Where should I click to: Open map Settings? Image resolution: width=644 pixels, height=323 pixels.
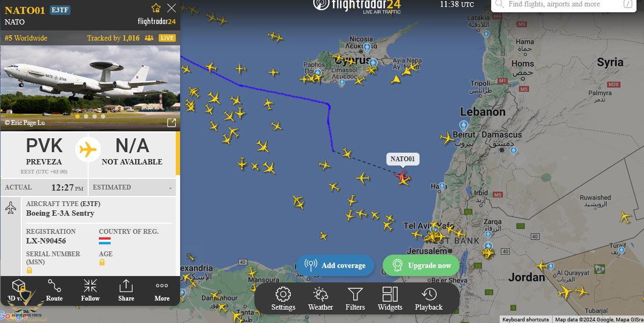point(283,299)
